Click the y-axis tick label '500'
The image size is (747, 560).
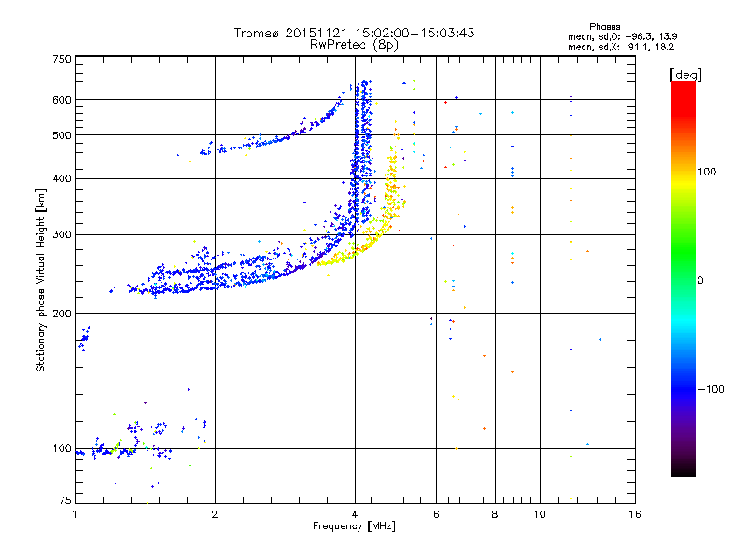tap(62, 135)
